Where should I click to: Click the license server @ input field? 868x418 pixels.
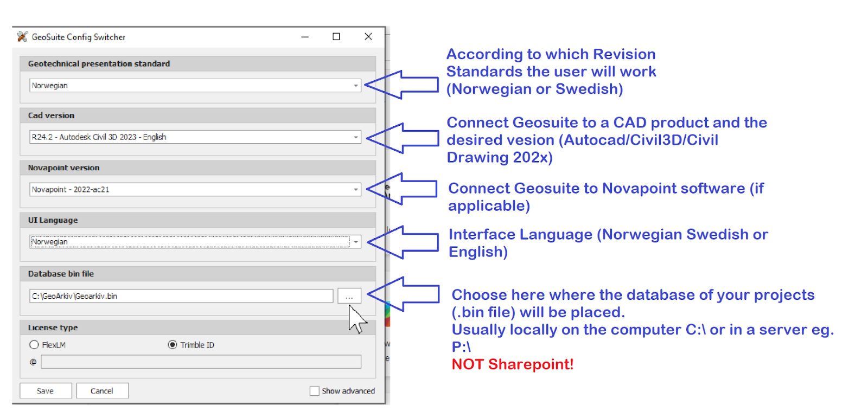[x=201, y=362]
